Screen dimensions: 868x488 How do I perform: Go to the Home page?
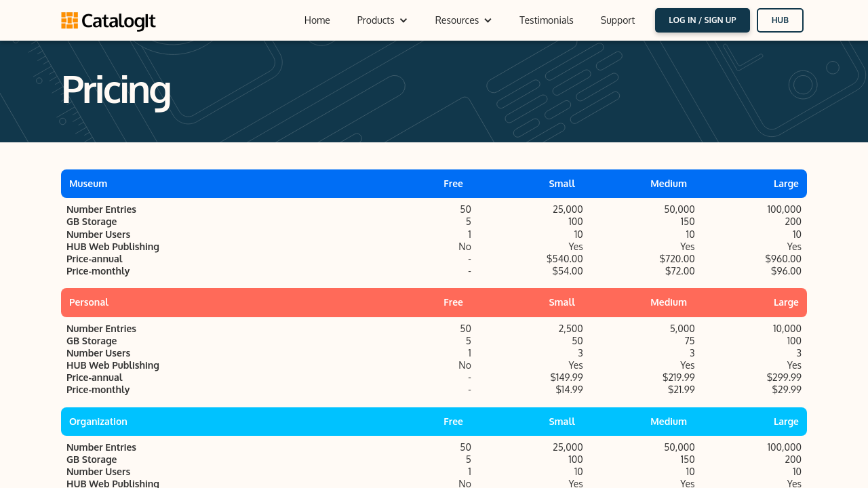click(x=317, y=20)
